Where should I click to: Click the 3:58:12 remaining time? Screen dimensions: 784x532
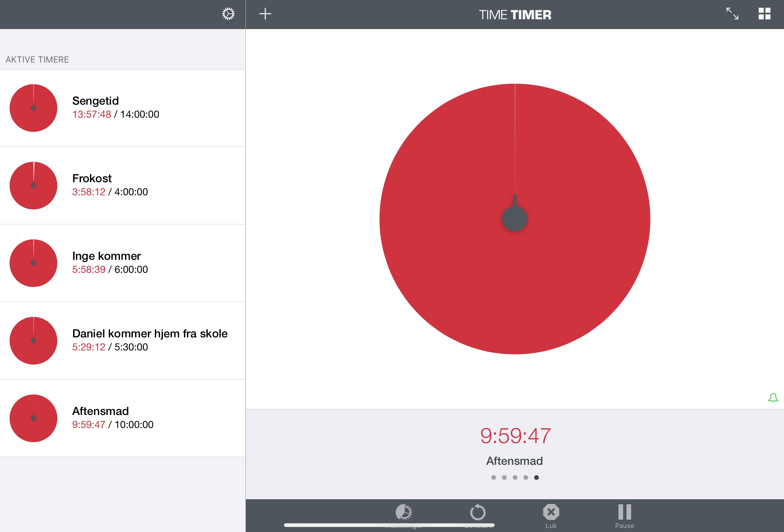tap(89, 192)
